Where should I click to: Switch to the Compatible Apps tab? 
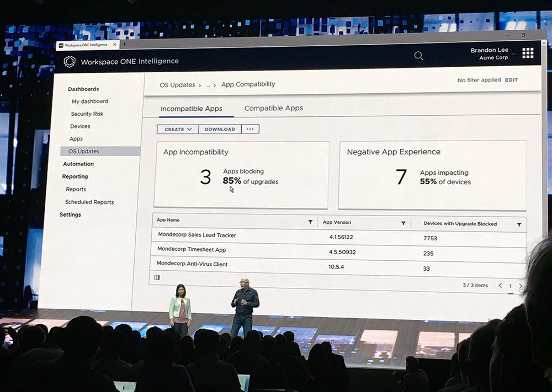[x=273, y=108]
